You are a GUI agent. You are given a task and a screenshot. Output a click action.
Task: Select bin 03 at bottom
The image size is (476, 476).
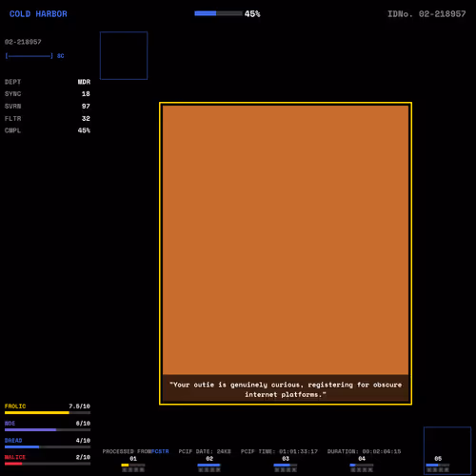point(286,464)
